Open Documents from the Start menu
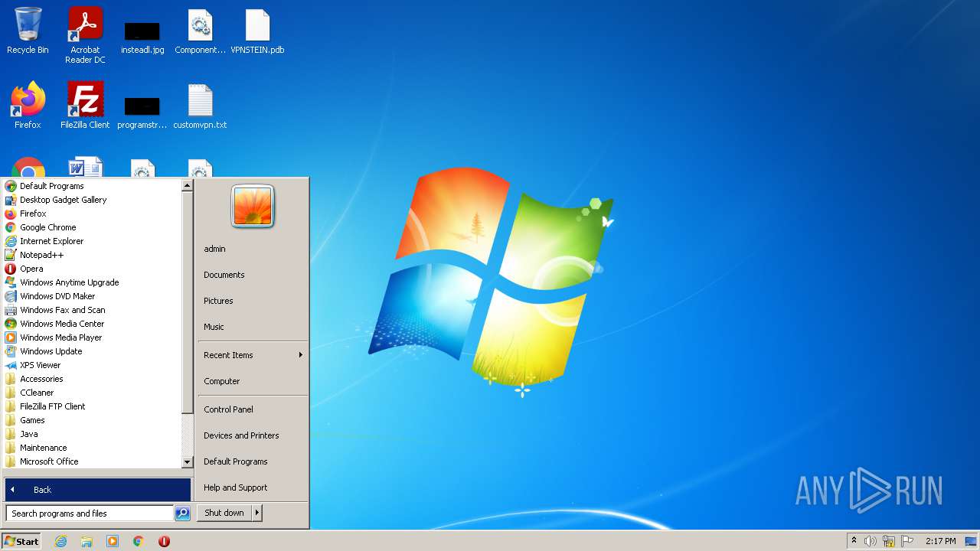The width and height of the screenshot is (980, 551). (253, 275)
